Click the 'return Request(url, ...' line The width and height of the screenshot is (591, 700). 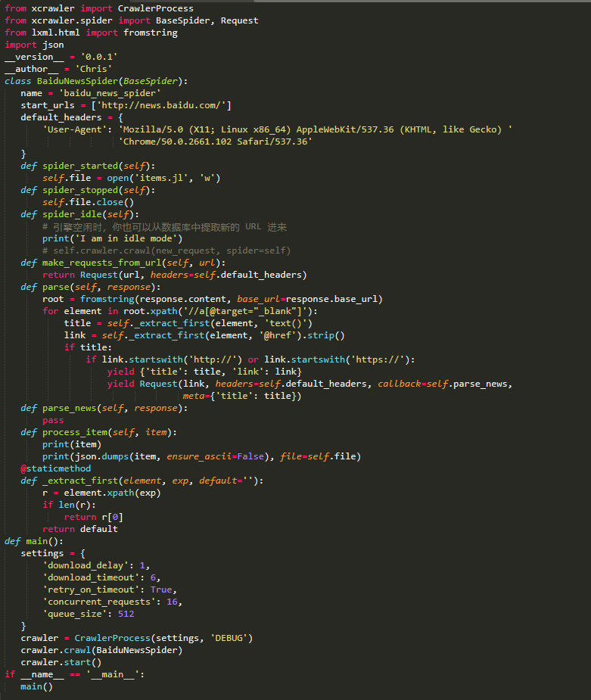pyautogui.click(x=175, y=275)
